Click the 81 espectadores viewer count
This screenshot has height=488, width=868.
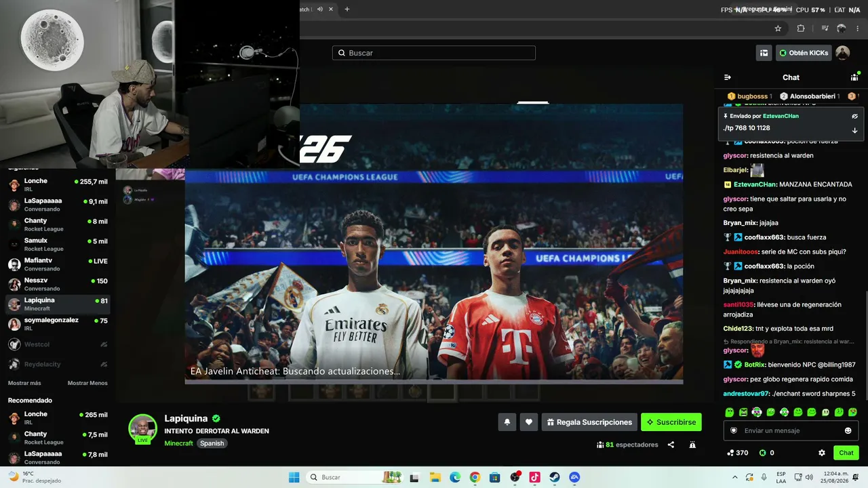pos(628,445)
